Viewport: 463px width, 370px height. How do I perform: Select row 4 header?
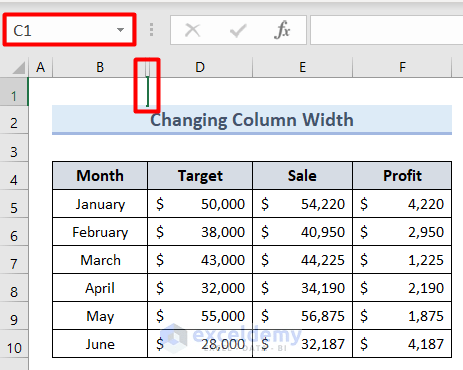point(14,176)
